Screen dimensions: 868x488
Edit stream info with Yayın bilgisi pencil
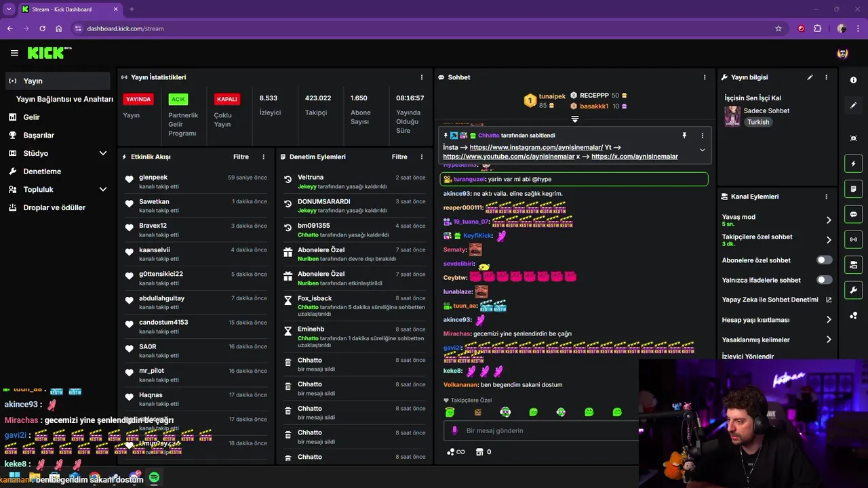pos(810,77)
